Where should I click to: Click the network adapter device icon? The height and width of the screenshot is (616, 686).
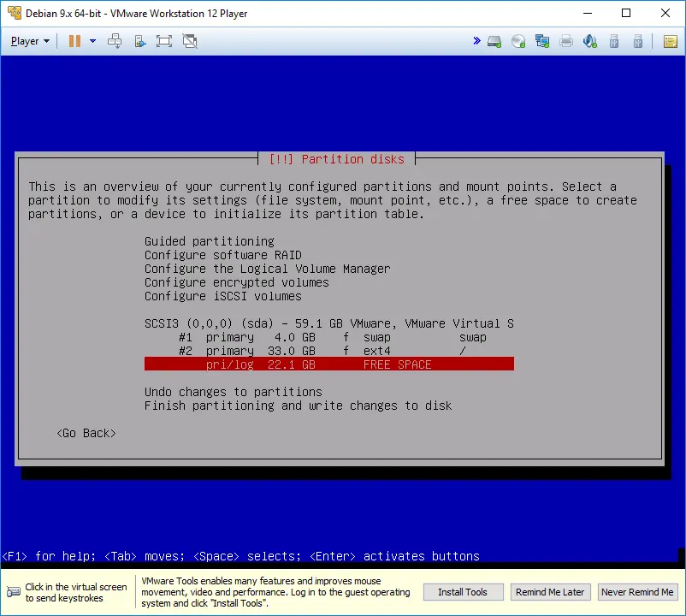click(x=542, y=41)
